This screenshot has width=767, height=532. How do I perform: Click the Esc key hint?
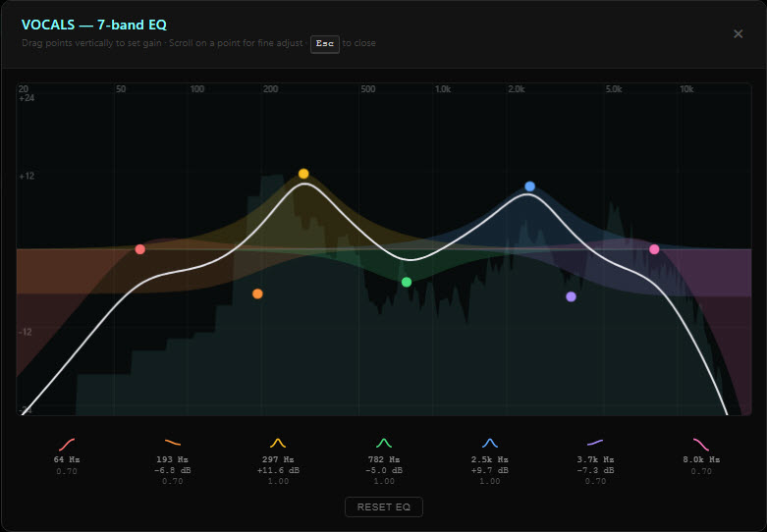pyautogui.click(x=325, y=43)
